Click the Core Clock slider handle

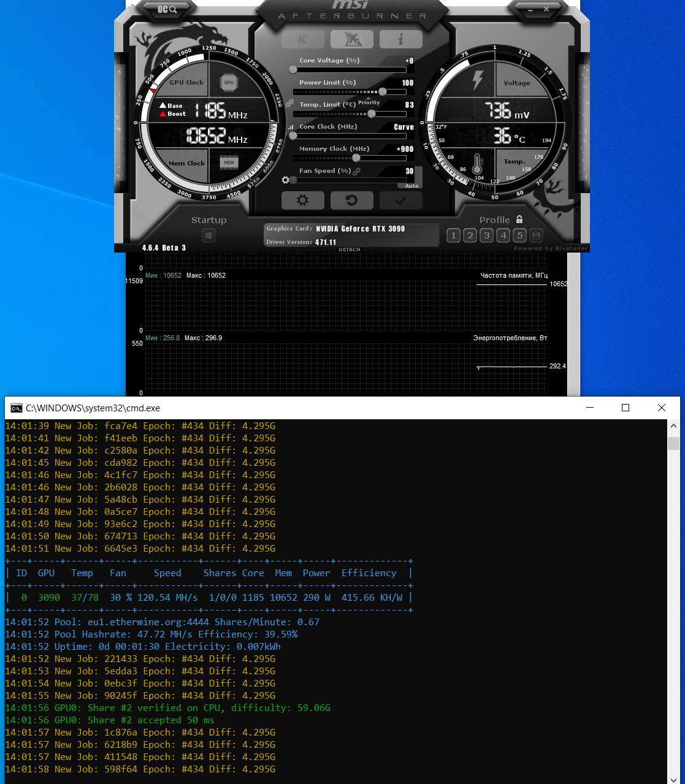point(293,135)
